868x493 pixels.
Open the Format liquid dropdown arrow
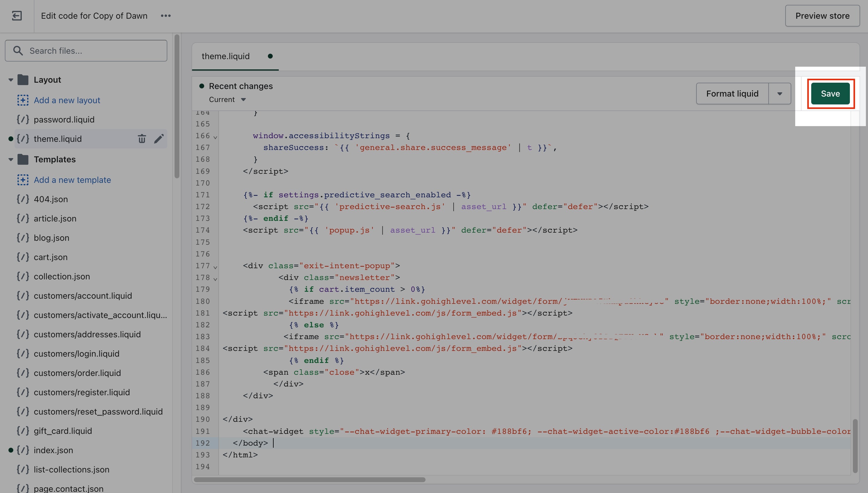780,94
